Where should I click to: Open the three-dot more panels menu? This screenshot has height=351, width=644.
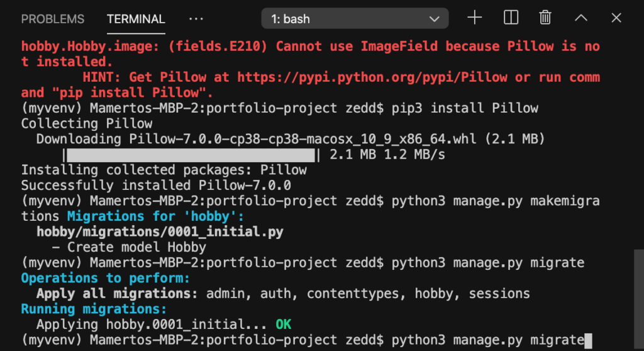[x=196, y=19]
